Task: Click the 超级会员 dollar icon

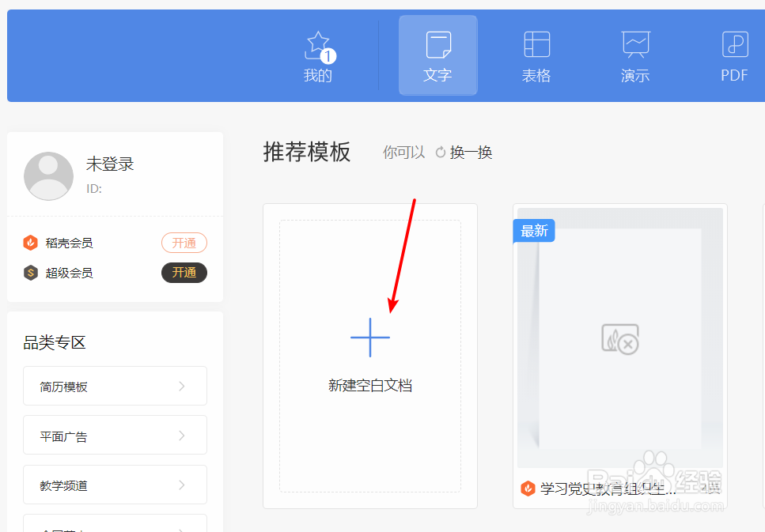Action: click(x=30, y=273)
